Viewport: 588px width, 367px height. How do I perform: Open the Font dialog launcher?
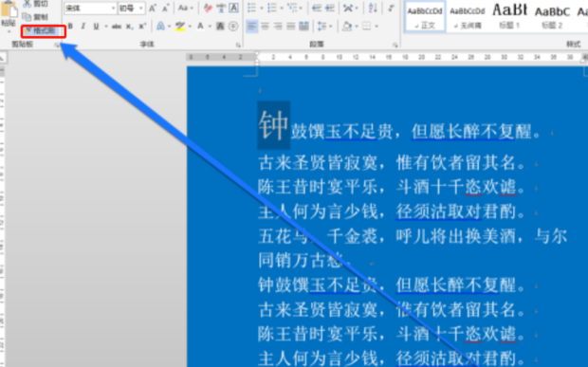[238, 45]
